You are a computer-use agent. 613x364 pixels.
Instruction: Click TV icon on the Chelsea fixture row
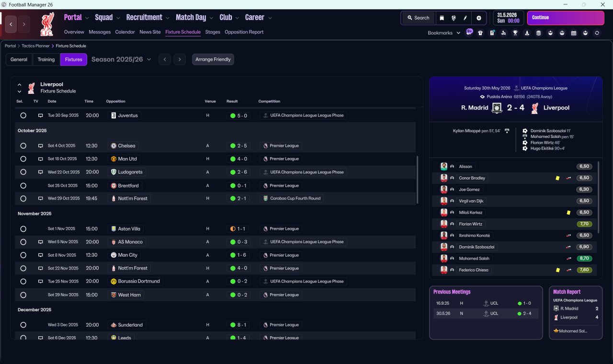tap(41, 146)
